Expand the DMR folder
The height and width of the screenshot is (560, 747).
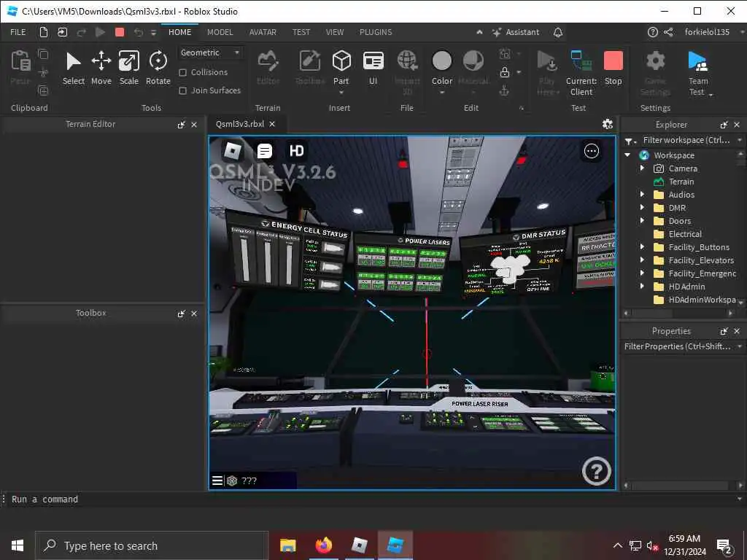click(x=642, y=208)
